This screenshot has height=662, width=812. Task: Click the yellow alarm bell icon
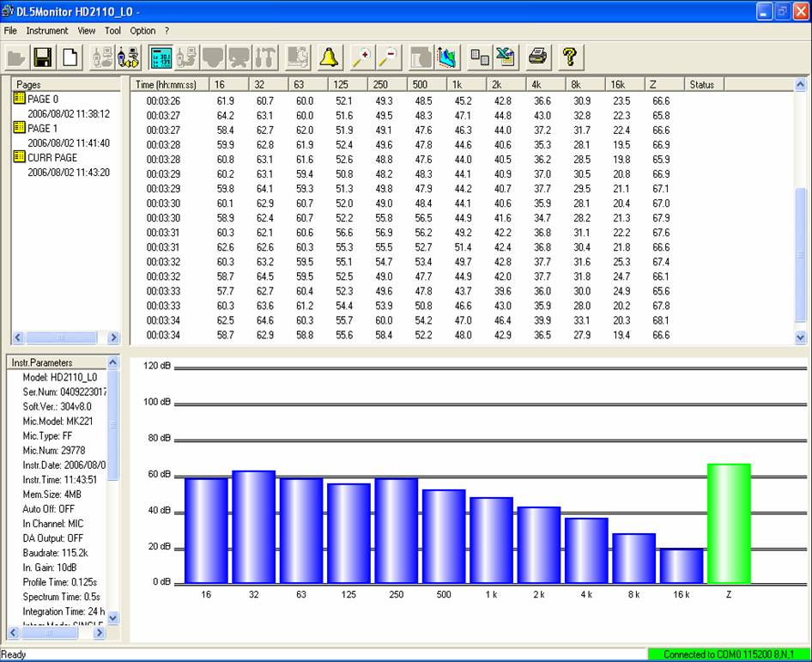329,57
